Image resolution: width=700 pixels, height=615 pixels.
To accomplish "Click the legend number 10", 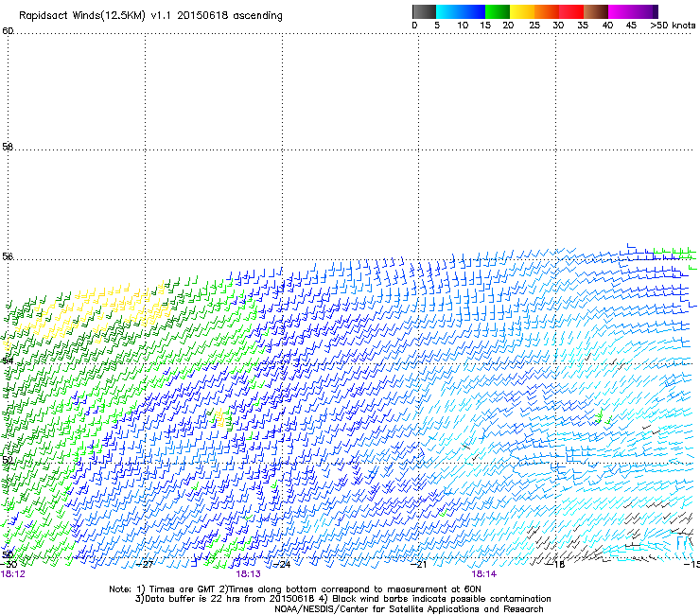I will pyautogui.click(x=463, y=26).
